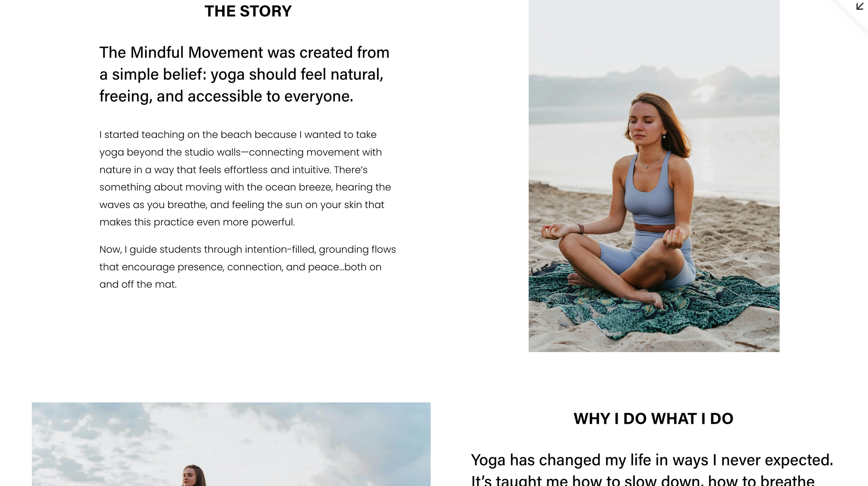The height and width of the screenshot is (486, 868).
Task: Click the line that encourage presence, connection, and peace
Action: click(x=240, y=267)
